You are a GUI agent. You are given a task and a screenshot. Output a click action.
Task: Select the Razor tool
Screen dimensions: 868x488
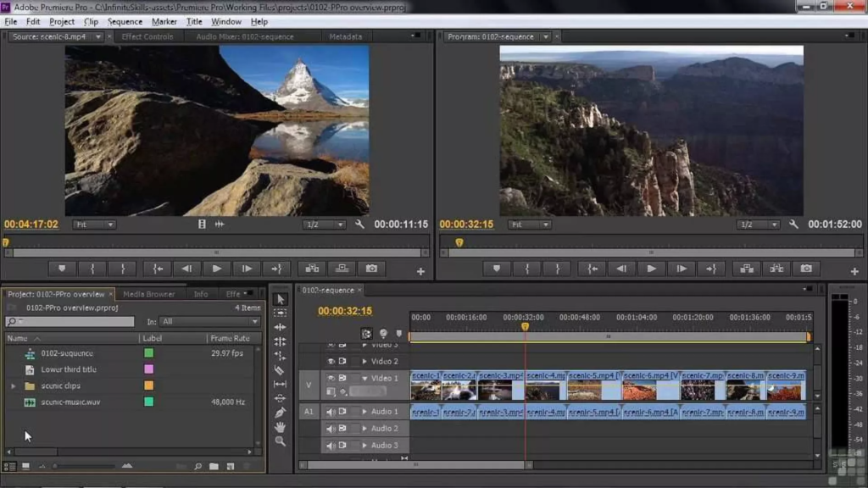[x=280, y=370]
